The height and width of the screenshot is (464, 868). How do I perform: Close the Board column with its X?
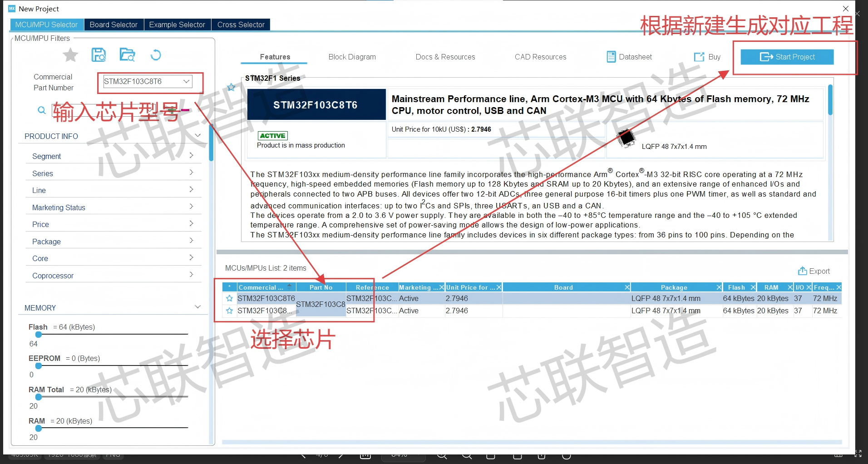627,287
